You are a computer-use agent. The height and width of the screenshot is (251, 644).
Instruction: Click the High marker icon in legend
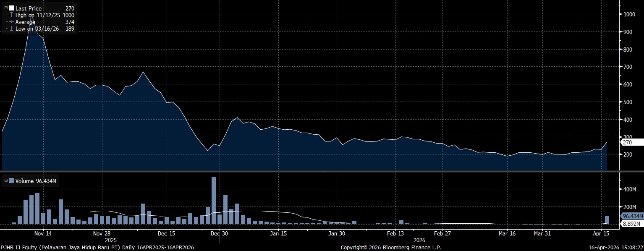[x=11, y=15]
